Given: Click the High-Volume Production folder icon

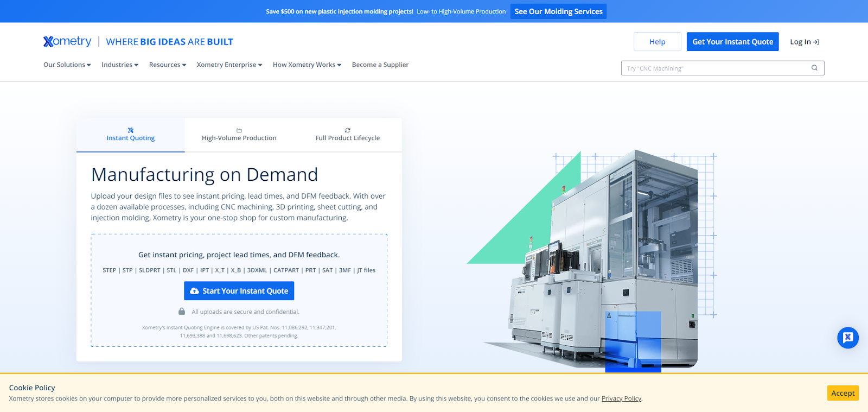Looking at the screenshot, I should [239, 130].
